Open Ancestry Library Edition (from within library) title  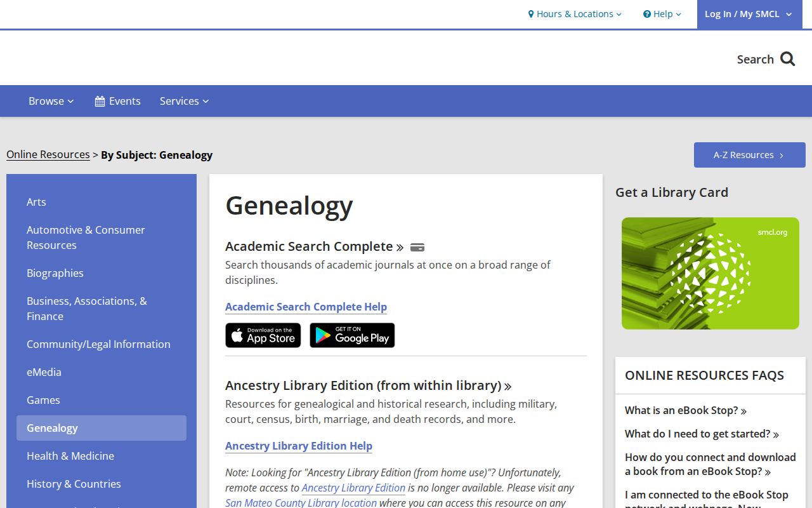click(x=368, y=385)
